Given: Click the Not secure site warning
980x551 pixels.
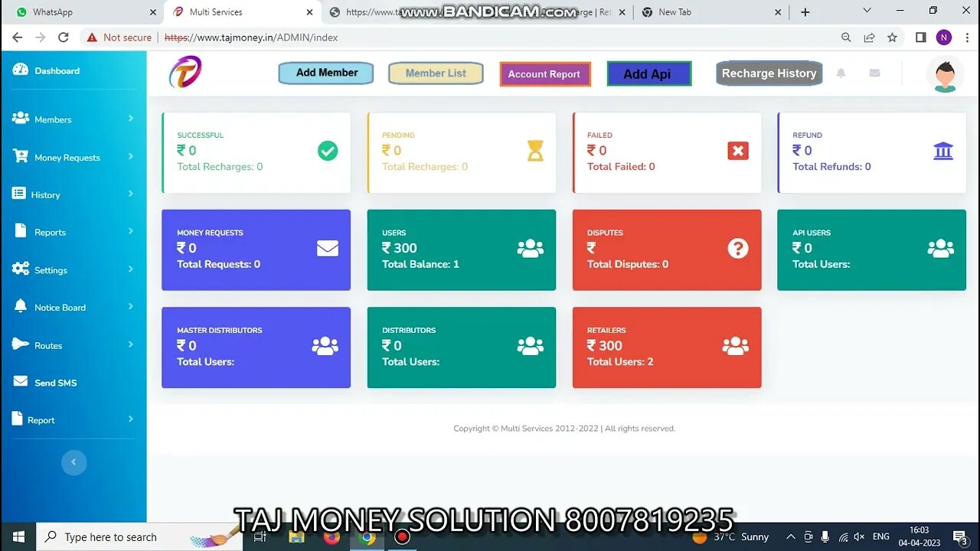Looking at the screenshot, I should [x=119, y=37].
